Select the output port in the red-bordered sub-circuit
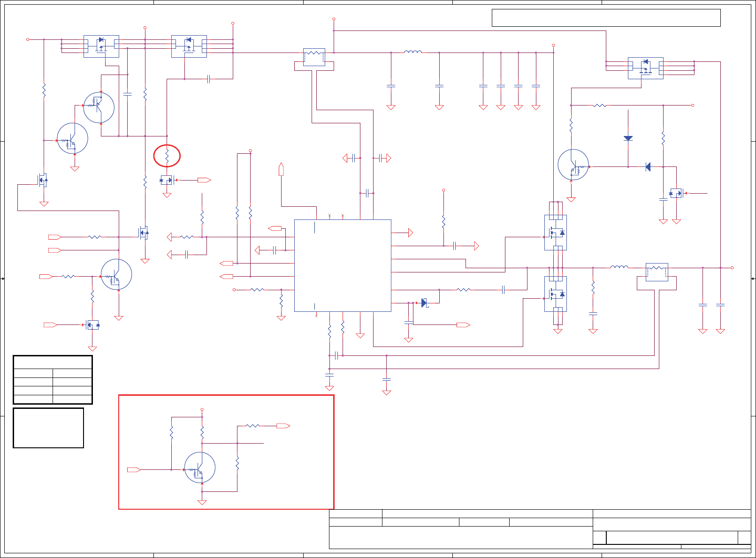Image resolution: width=756 pixels, height=558 pixels. pyautogui.click(x=283, y=426)
